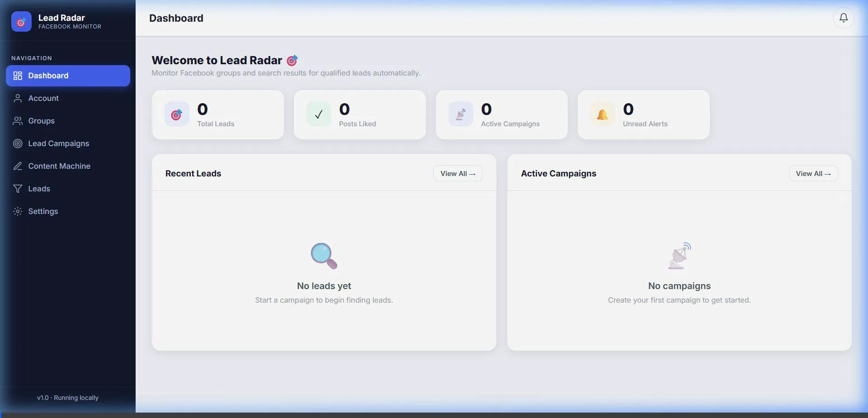The height and width of the screenshot is (418, 868).
Task: Click the Total Leads target icon
Action: click(177, 114)
